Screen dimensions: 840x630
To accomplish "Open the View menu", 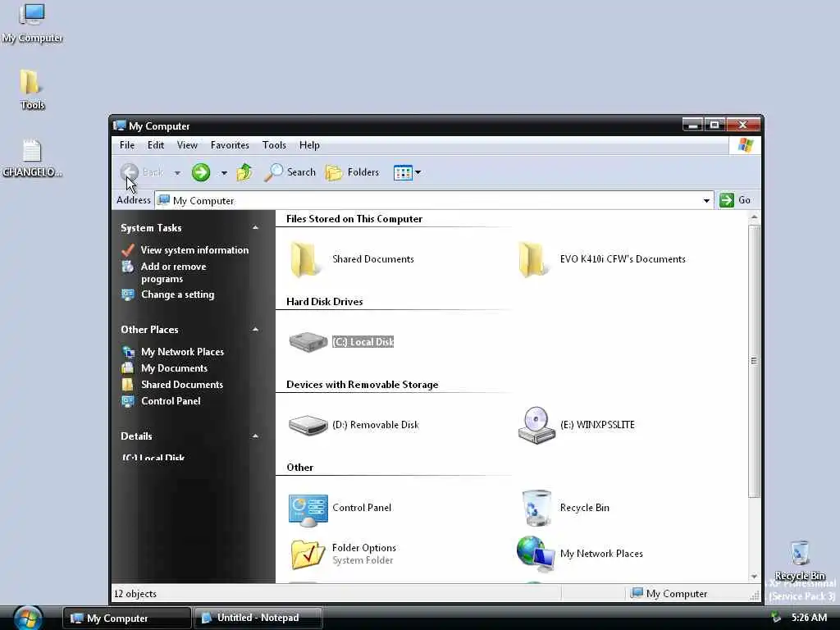I will click(188, 145).
